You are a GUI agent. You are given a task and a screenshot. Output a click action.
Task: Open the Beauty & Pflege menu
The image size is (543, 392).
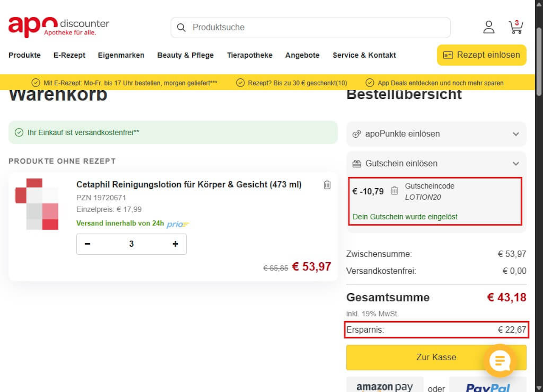pyautogui.click(x=185, y=55)
